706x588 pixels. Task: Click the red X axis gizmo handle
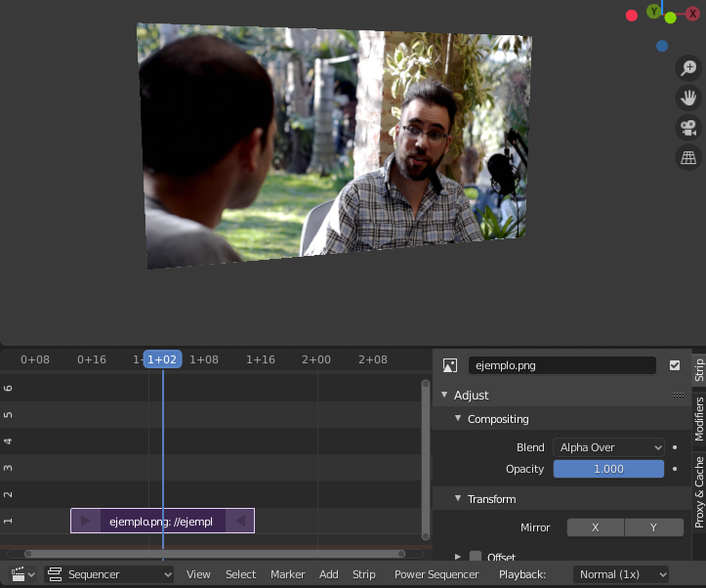click(x=693, y=14)
